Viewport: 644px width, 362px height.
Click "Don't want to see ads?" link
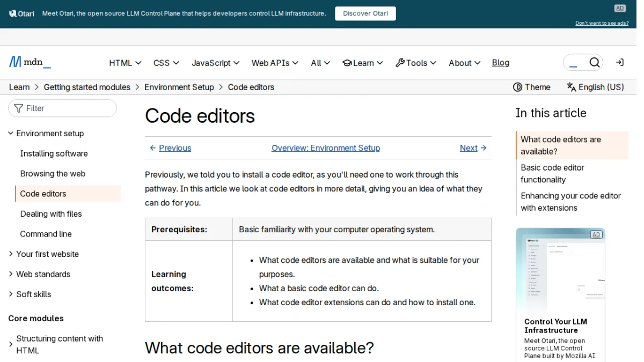[x=602, y=23]
